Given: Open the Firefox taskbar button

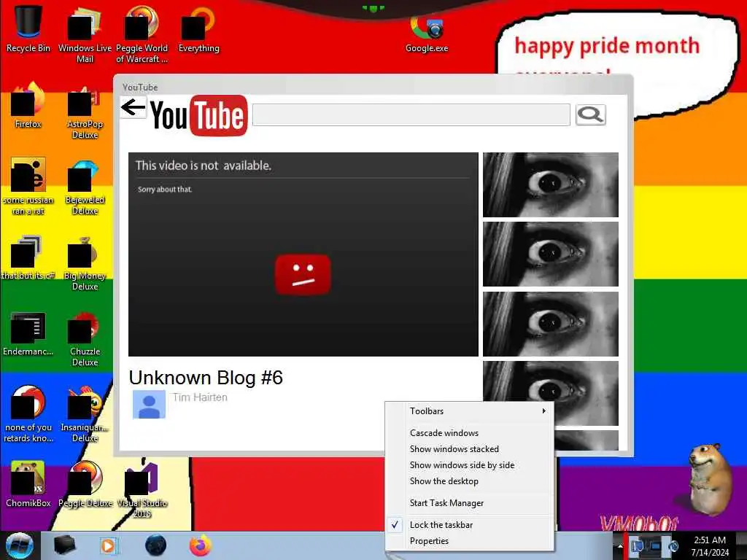Looking at the screenshot, I should (x=201, y=545).
